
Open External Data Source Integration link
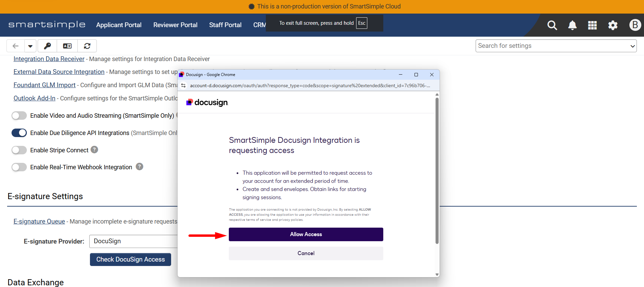click(59, 72)
